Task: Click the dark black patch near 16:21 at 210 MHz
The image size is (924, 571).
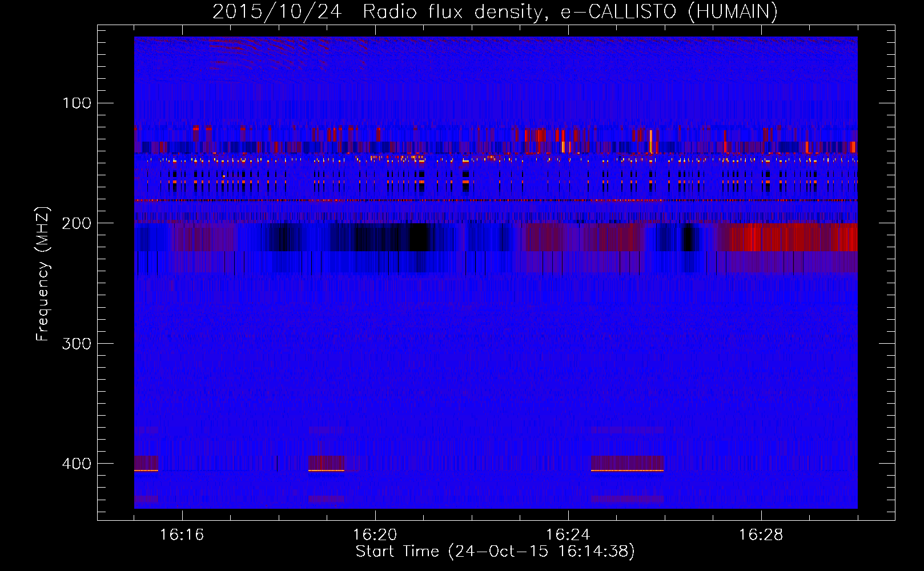Action: (x=420, y=238)
